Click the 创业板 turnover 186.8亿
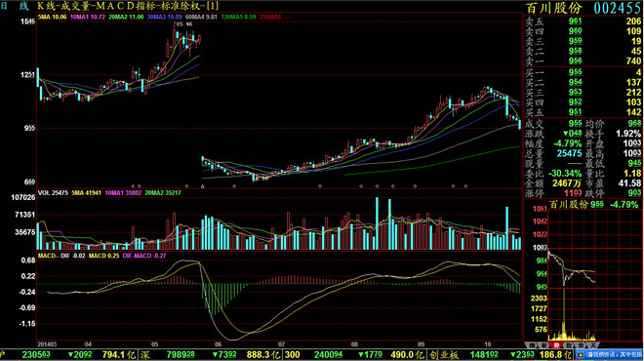644x361 pixels. click(x=556, y=355)
